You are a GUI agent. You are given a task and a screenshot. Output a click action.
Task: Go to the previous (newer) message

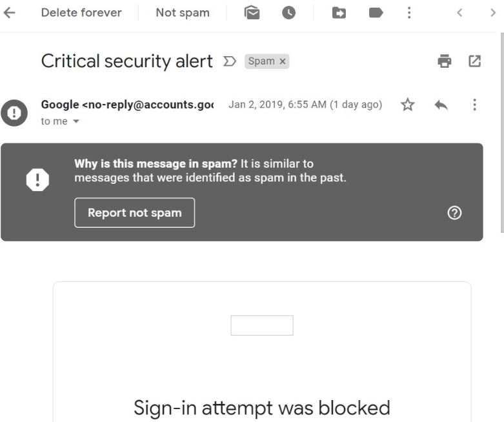459,13
